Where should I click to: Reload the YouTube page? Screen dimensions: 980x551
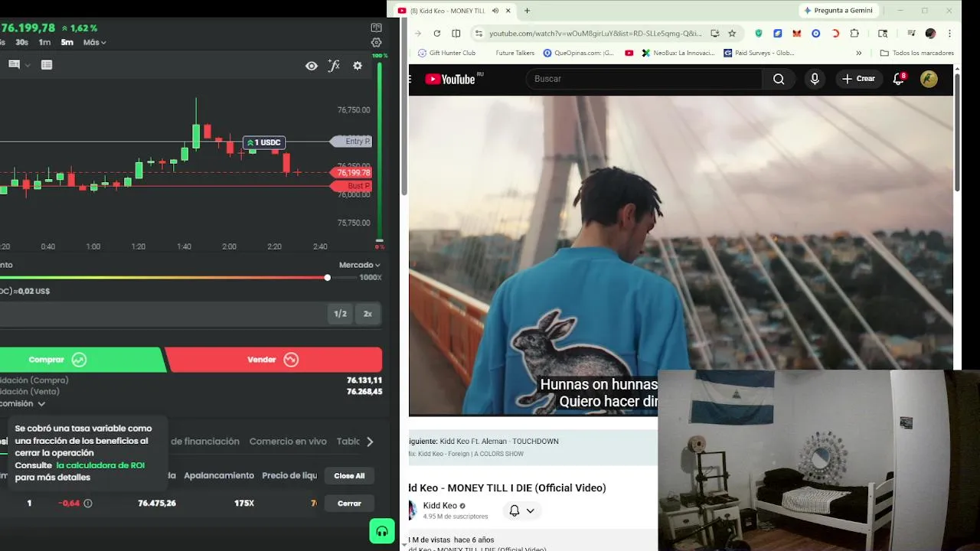436,33
